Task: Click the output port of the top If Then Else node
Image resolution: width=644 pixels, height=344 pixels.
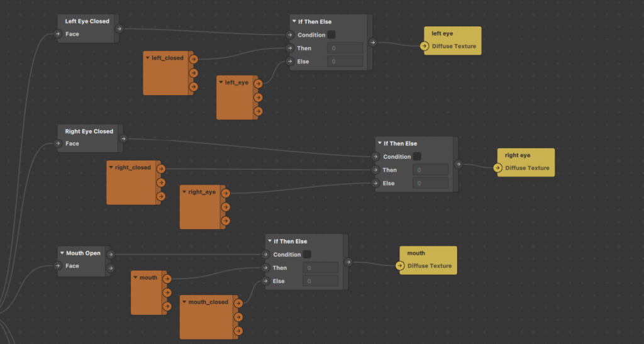Action: pos(372,42)
